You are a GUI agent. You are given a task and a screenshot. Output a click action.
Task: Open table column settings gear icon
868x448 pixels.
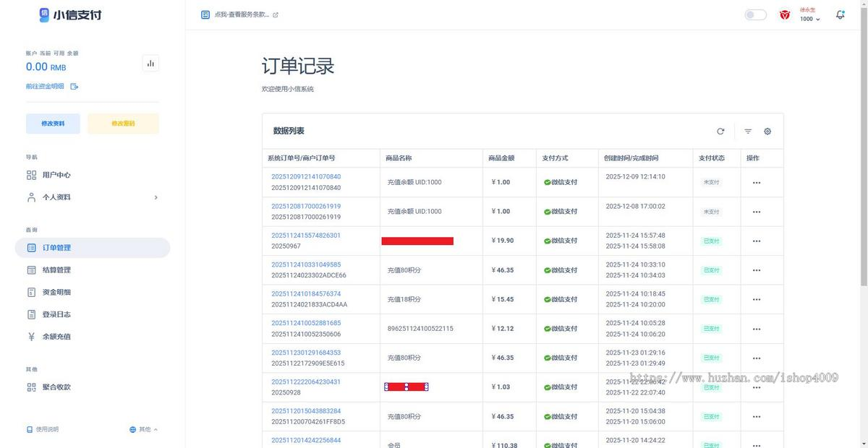click(x=767, y=131)
